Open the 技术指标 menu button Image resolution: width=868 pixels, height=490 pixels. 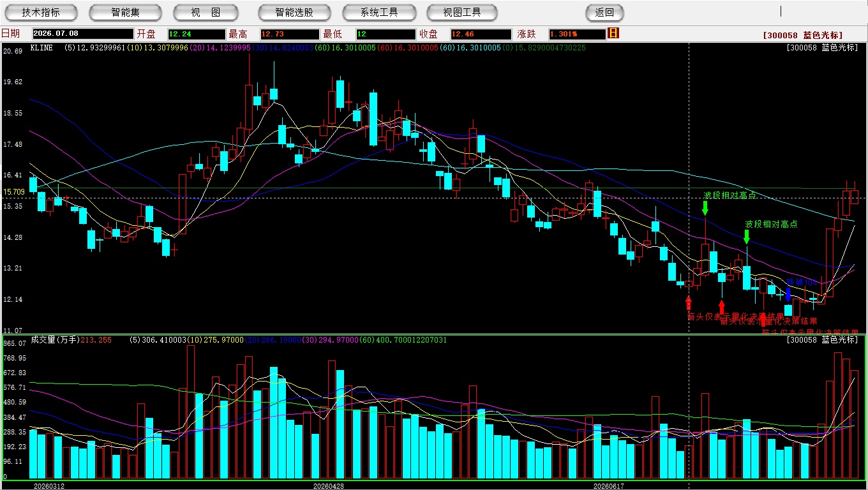click(41, 12)
